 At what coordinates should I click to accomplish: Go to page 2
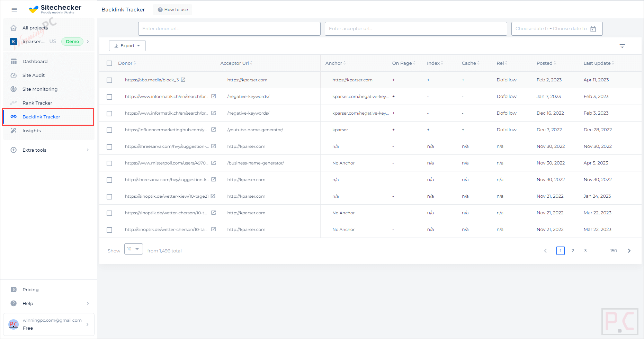pos(573,251)
